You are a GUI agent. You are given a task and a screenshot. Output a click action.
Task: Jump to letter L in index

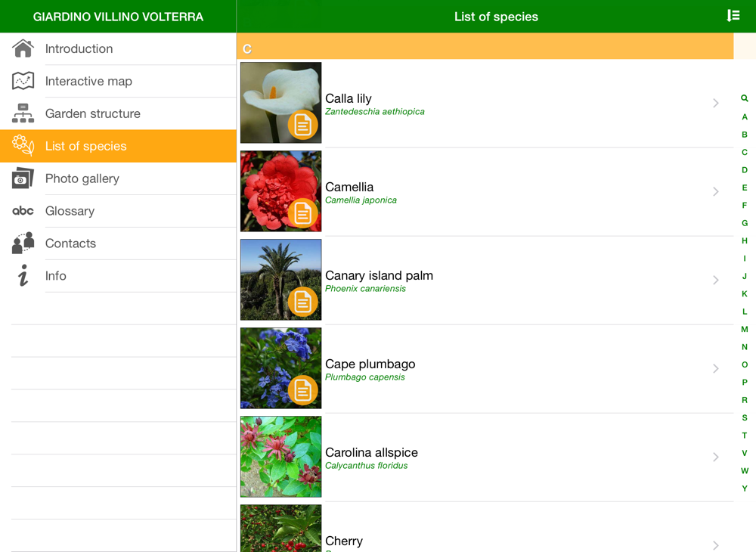[x=745, y=312]
